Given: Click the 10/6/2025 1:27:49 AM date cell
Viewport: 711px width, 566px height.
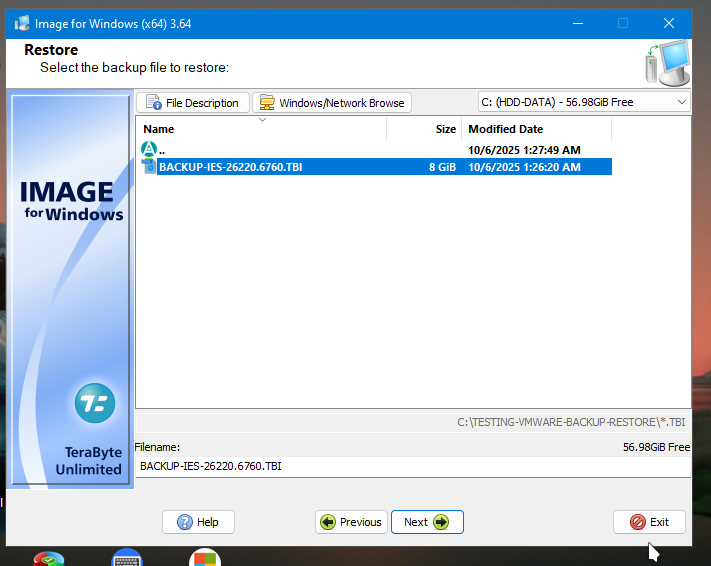Looking at the screenshot, I should pos(524,150).
